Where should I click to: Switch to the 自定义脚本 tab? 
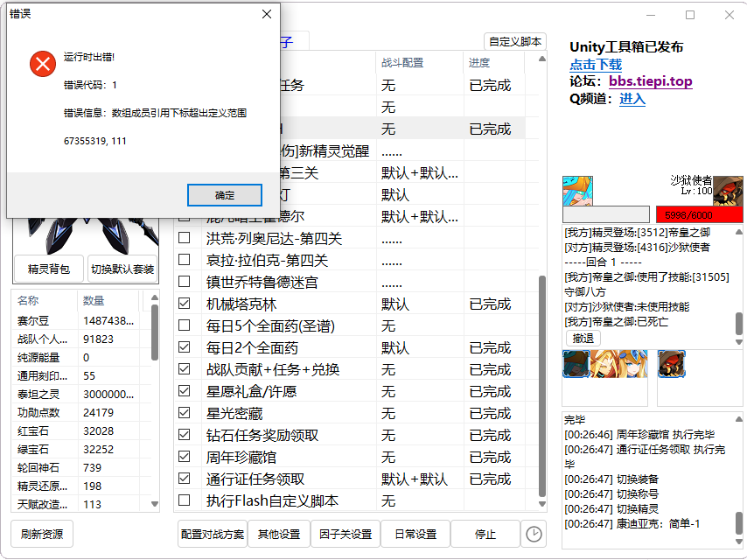point(514,42)
